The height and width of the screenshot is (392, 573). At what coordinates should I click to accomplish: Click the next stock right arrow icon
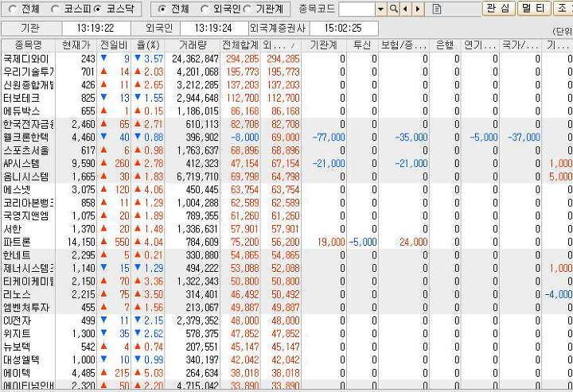418,9
